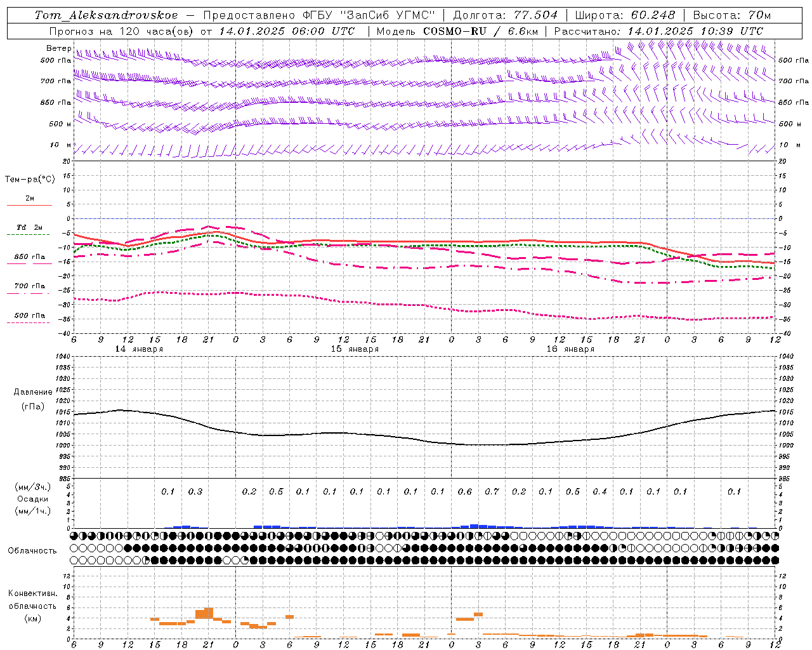
Task: Click forecast start time 14.01.2025 06:00 UTC
Action: coord(287,31)
